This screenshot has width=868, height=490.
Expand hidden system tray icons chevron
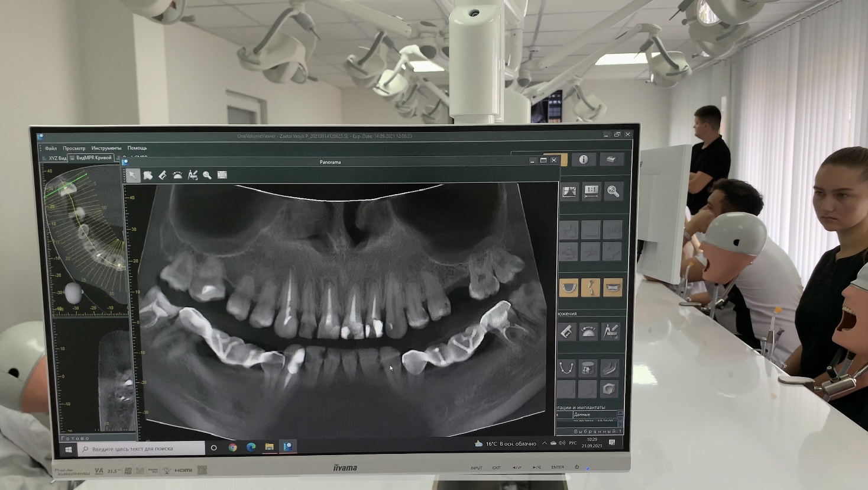pos(545,443)
